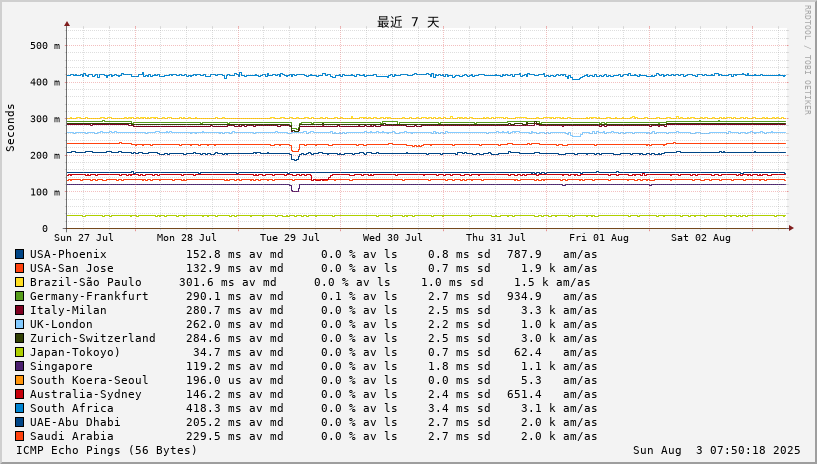Click the USA-San Jose legend color swatch

pyautogui.click(x=19, y=269)
